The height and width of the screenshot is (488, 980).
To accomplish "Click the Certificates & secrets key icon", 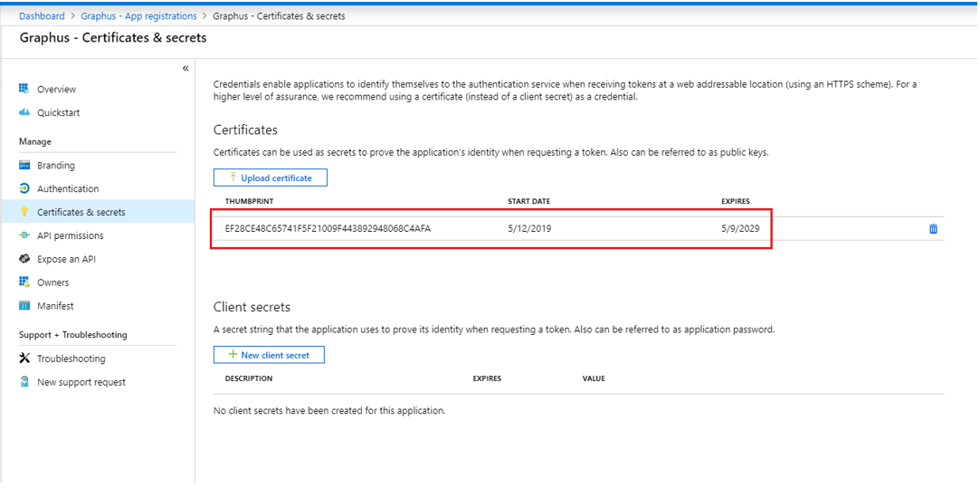I will click(x=24, y=212).
